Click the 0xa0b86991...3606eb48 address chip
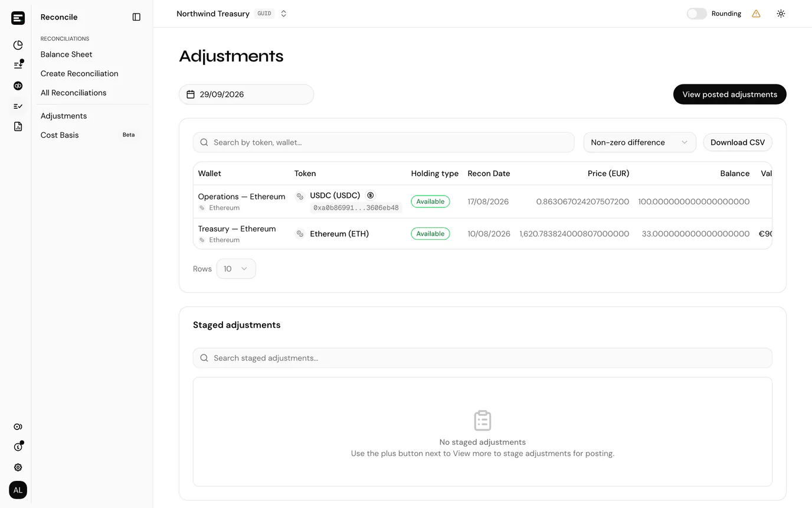The height and width of the screenshot is (508, 812). (x=356, y=208)
